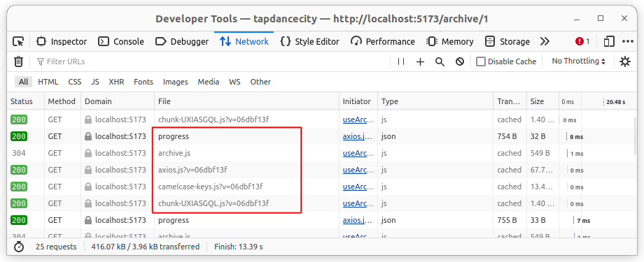
Task: Click the plus new request icon
Action: [420, 61]
